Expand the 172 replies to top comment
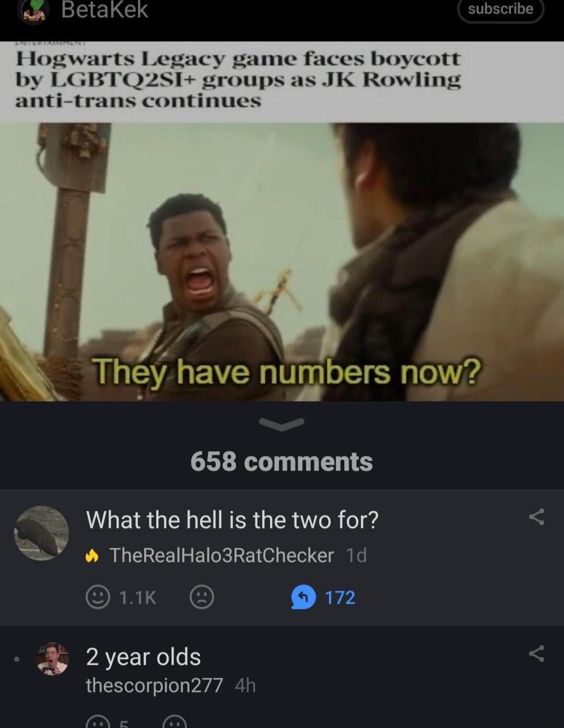Screen dimensions: 564x728 [x=340, y=597]
